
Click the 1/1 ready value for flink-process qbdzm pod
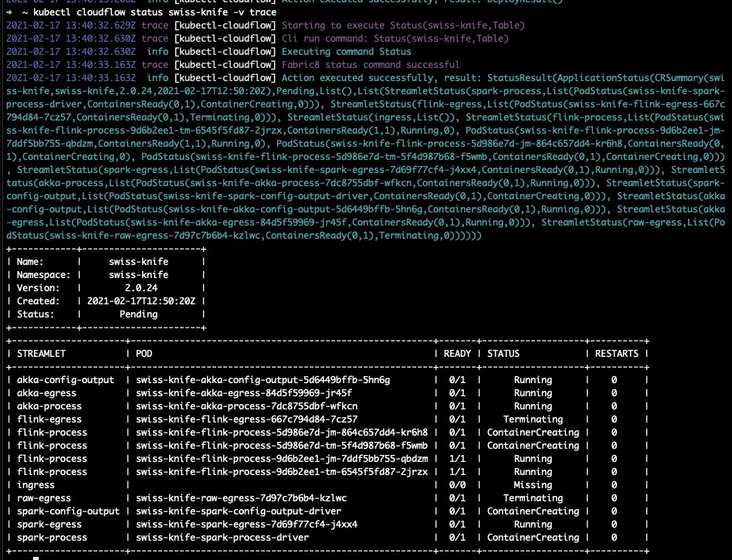coord(459,458)
